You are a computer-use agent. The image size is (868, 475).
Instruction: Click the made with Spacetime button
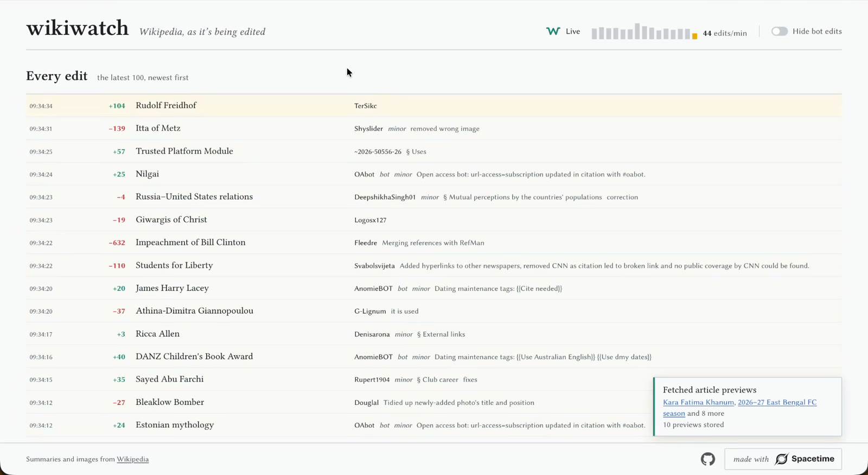click(783, 459)
